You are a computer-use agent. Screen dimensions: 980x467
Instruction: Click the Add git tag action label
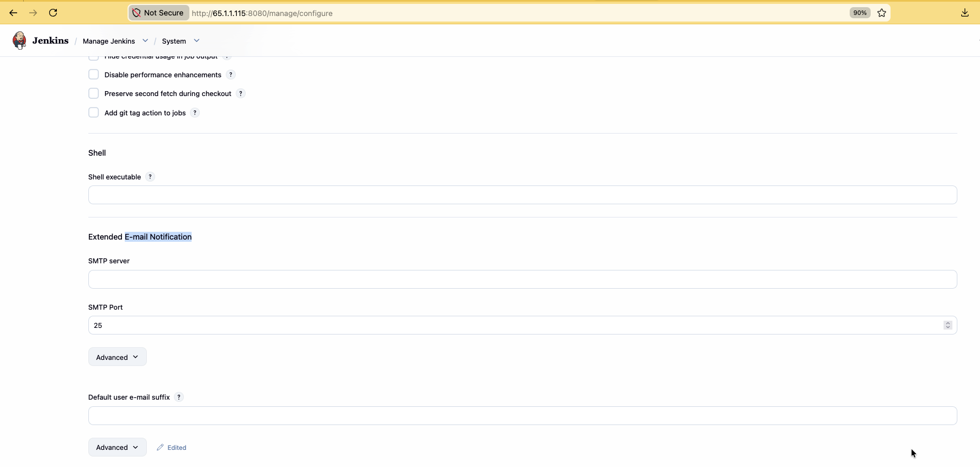[x=145, y=113]
